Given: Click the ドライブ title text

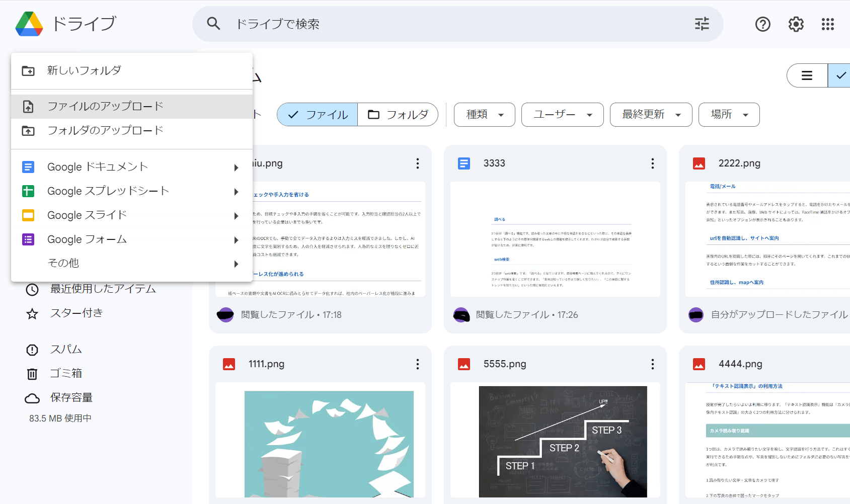Looking at the screenshot, I should pos(84,24).
